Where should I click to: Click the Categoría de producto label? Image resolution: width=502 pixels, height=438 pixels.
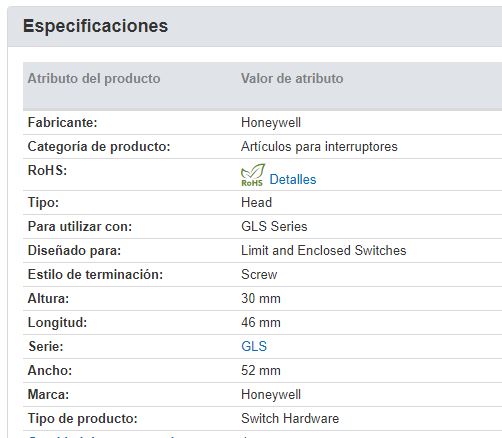(99, 147)
